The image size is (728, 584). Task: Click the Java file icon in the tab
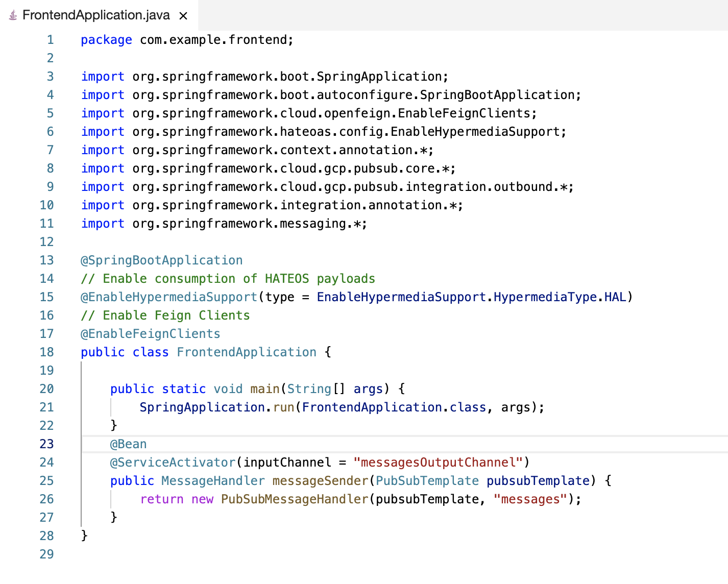click(x=13, y=16)
